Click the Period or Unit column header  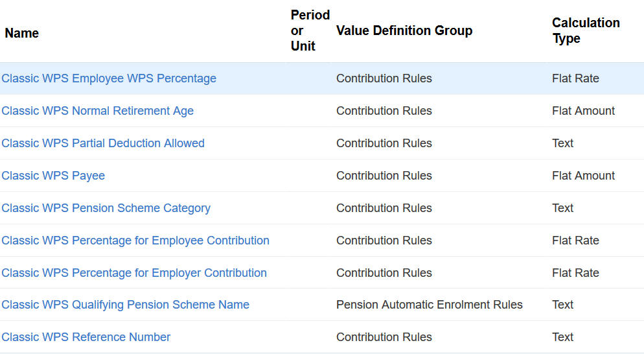click(x=310, y=30)
